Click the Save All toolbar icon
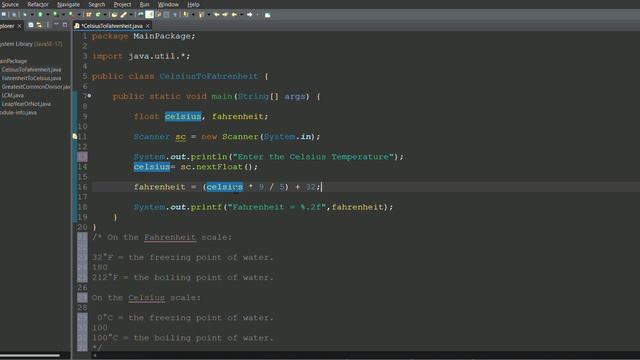The width and height of the screenshot is (640, 360). click(x=14, y=14)
